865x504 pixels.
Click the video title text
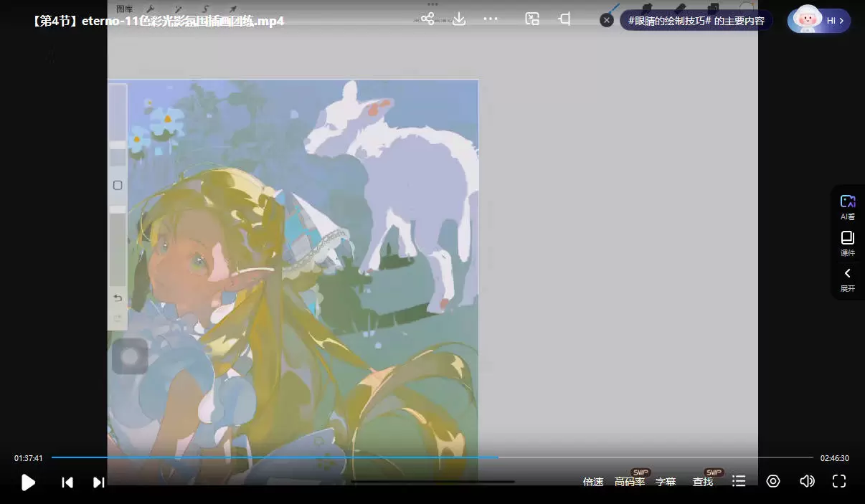(x=158, y=21)
